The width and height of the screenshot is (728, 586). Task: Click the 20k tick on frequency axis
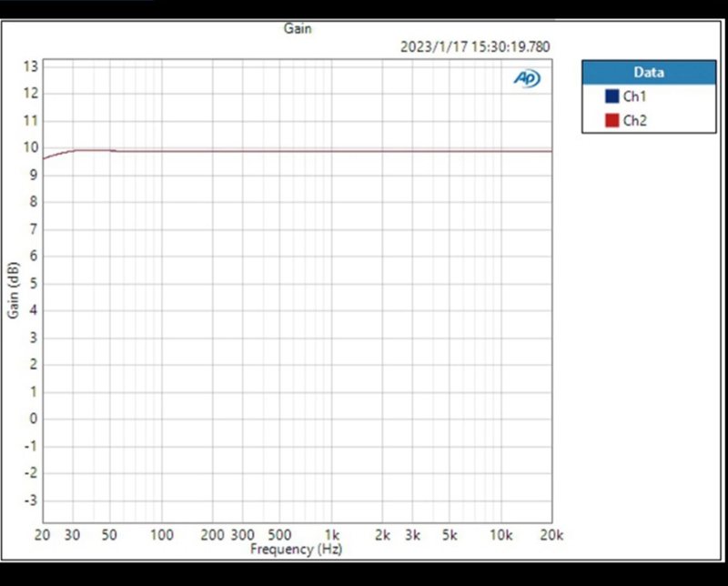tap(551, 536)
